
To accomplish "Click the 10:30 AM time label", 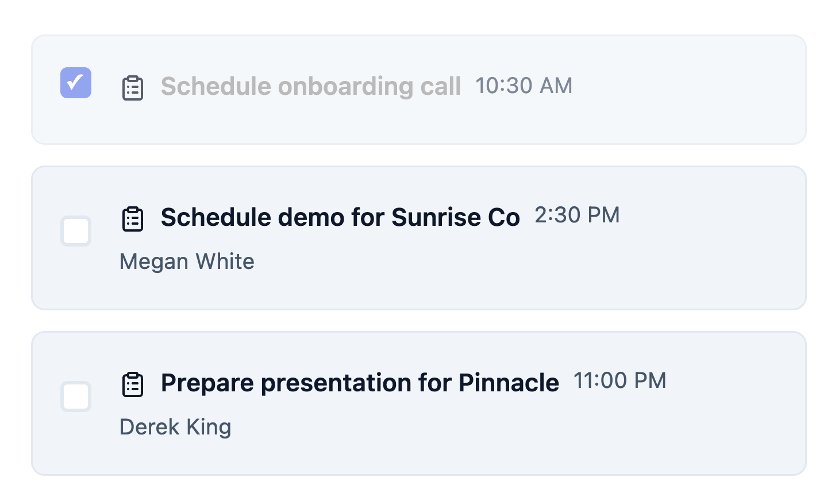I will (524, 86).
